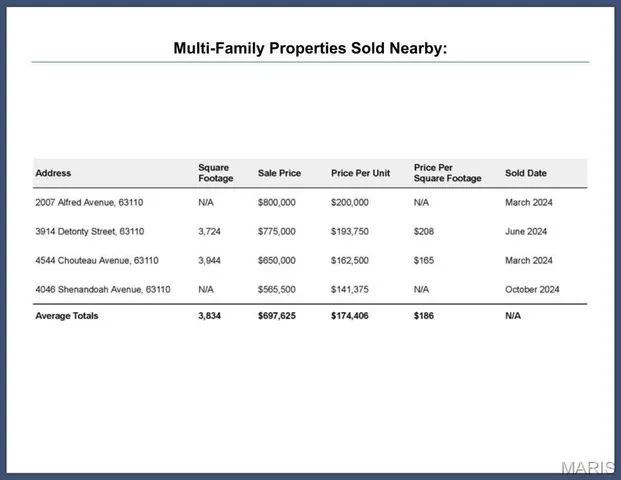Click the Sale Price column header

[x=279, y=173]
